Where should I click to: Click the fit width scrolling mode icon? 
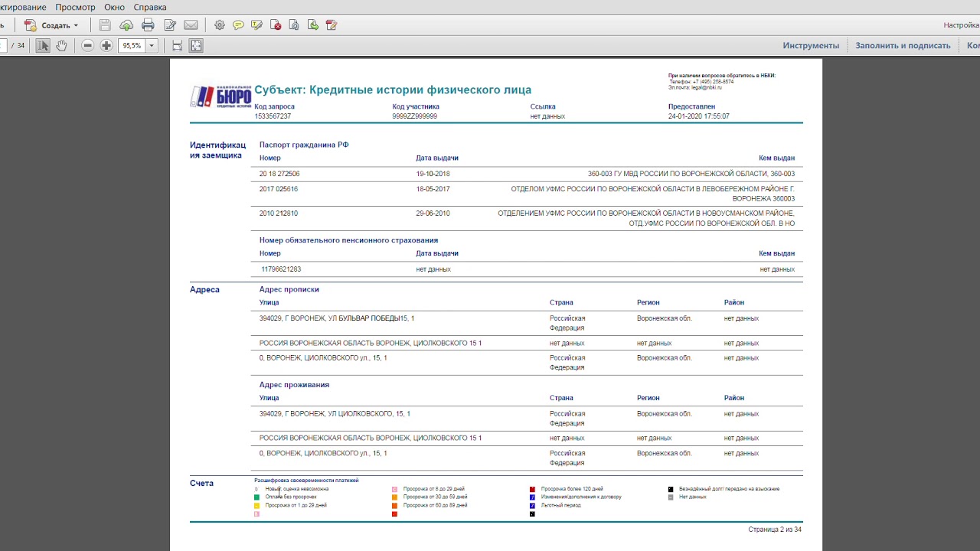pyautogui.click(x=177, y=46)
